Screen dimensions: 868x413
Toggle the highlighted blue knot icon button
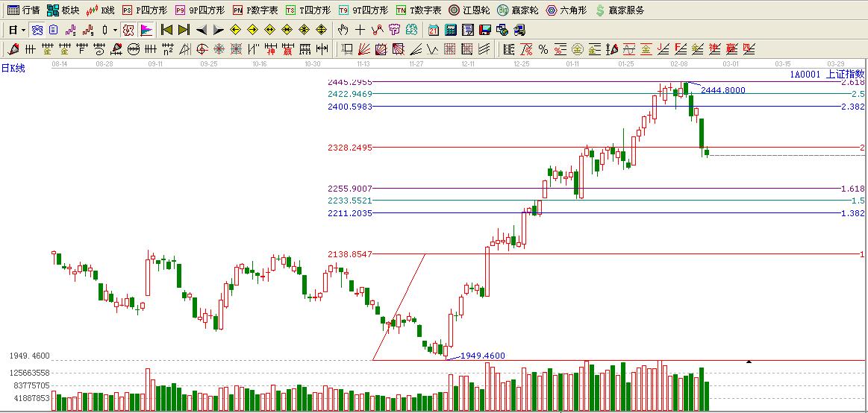pos(37,31)
